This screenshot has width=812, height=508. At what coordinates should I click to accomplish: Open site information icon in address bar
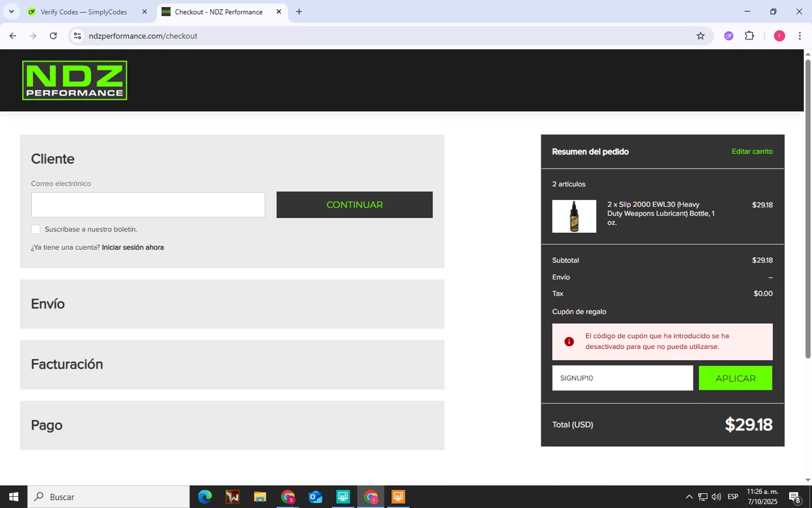[77, 36]
